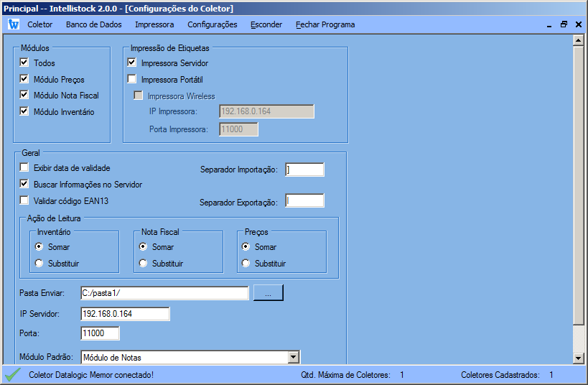The image size is (588, 385).
Task: Click the Separador Exportação field
Action: (304, 200)
